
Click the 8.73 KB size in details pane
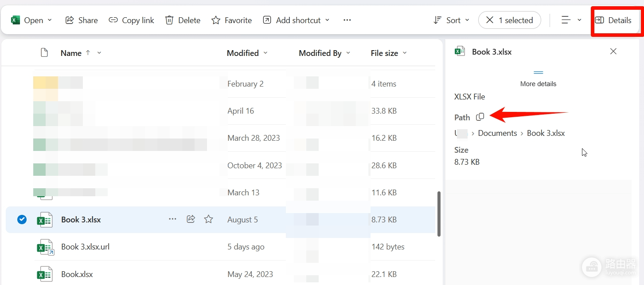(467, 162)
